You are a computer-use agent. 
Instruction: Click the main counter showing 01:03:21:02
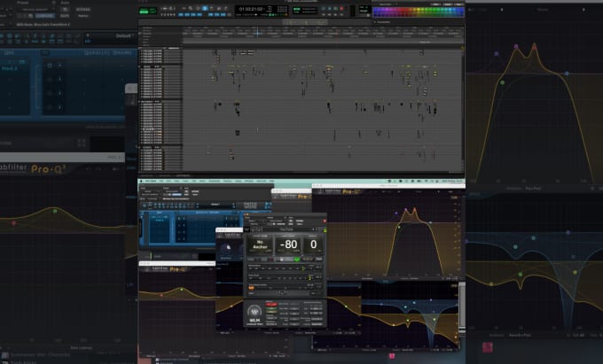(x=251, y=9)
